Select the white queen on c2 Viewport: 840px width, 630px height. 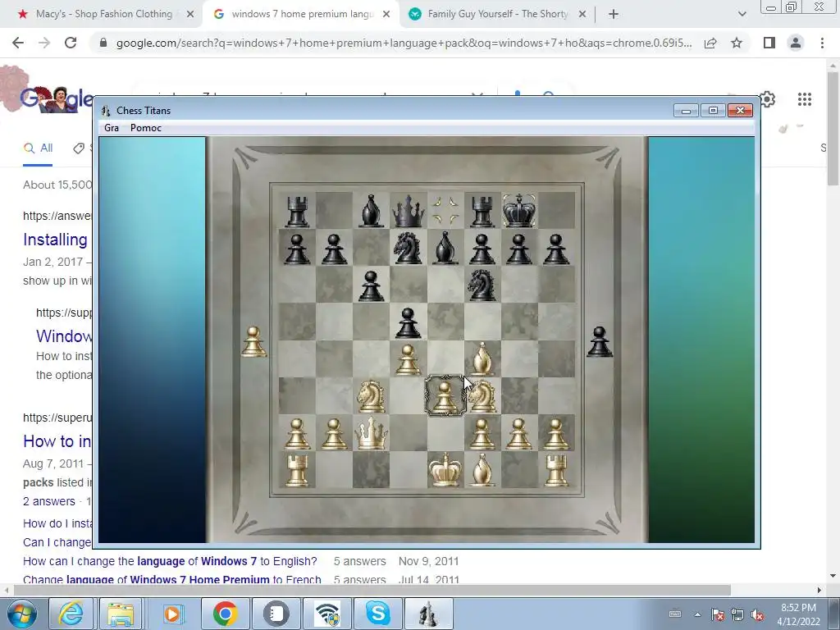372,433
